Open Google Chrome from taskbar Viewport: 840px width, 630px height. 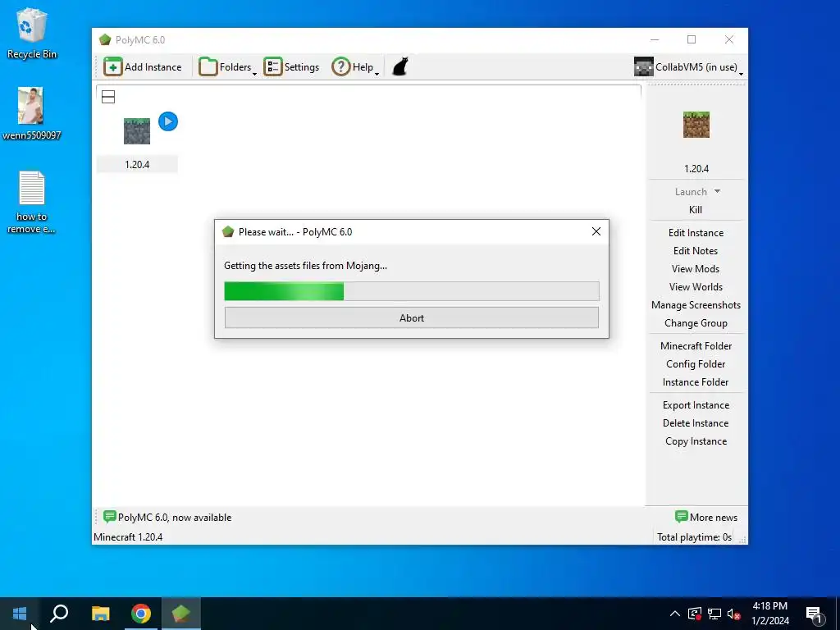(x=141, y=614)
